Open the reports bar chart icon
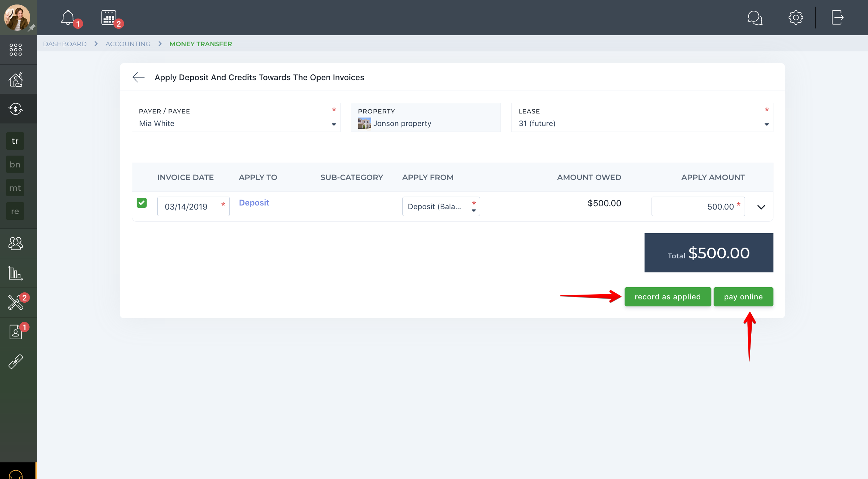Screen dimensions: 868x479 (16, 273)
